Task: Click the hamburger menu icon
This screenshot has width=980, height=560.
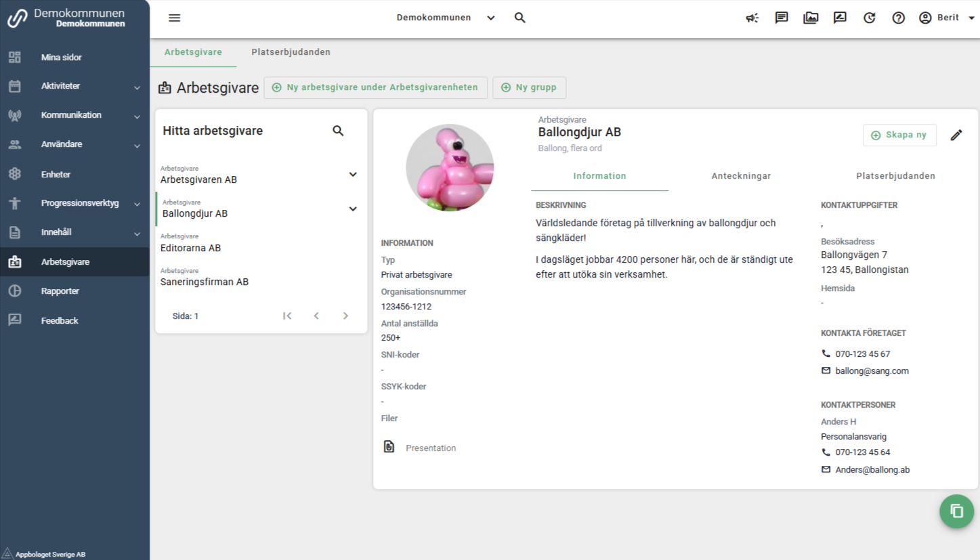Action: (x=174, y=18)
